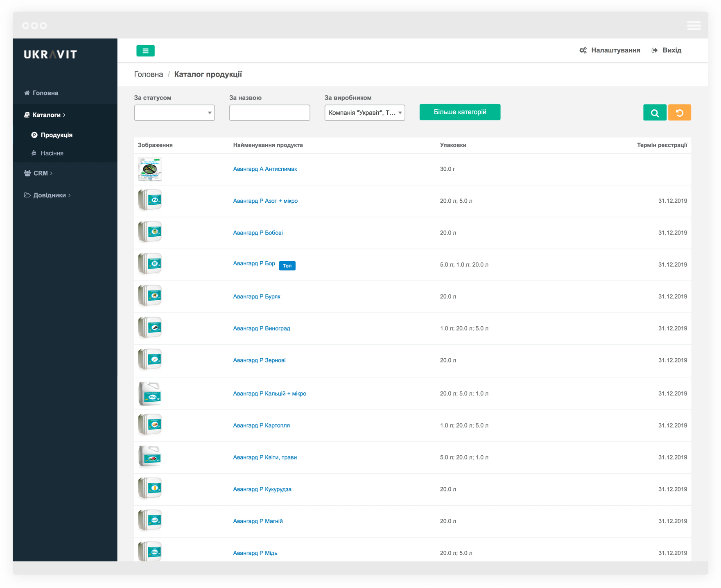Open Авангард Р Зернові link
Screen dimensions: 721x588
tap(259, 361)
